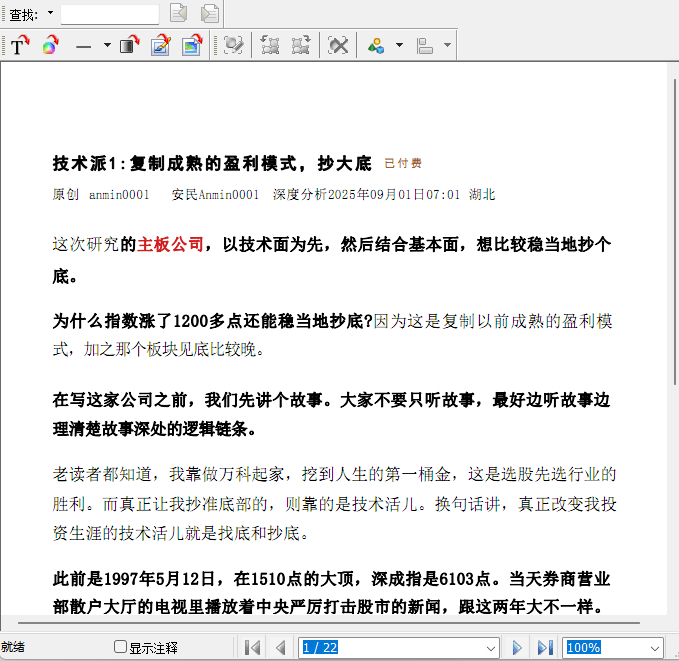Click the edit image with pencil icon
This screenshot has width=679, height=661.
coord(161,45)
